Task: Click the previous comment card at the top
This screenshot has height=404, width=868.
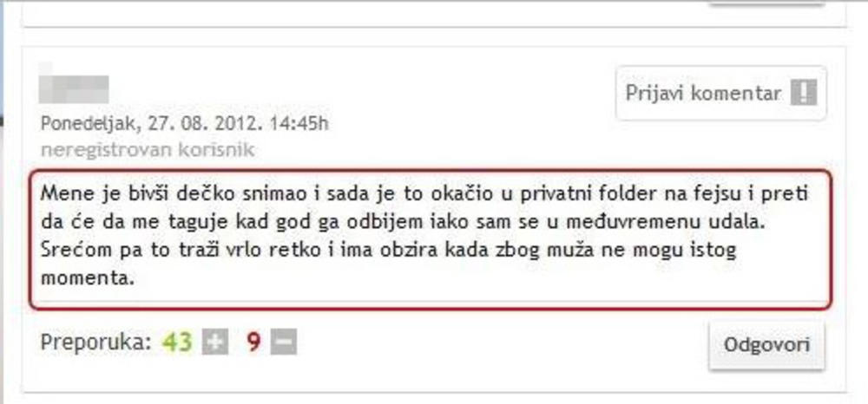Action: [434, 13]
